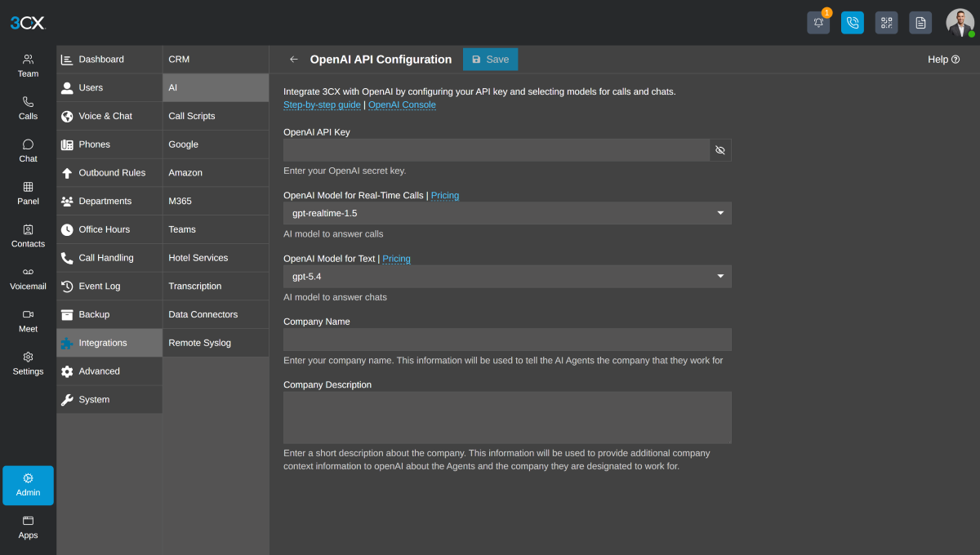Toggle API key visibility eye icon

point(720,150)
